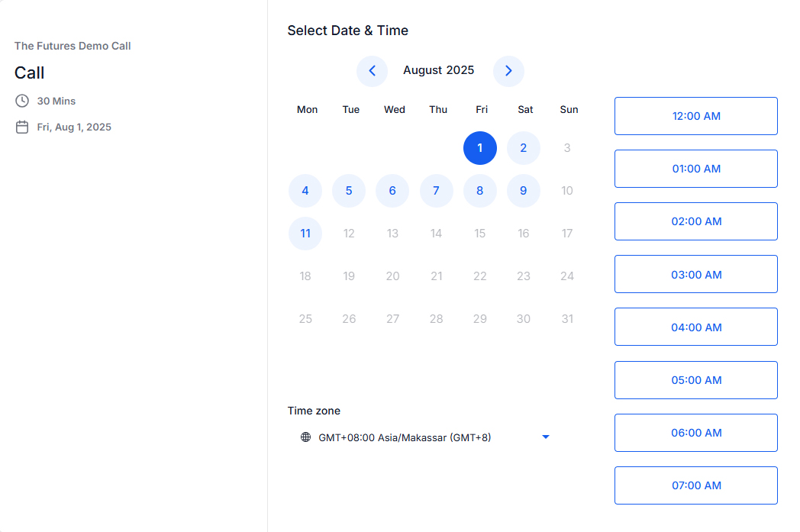Choose August 8 as the date
The image size is (800, 532).
pos(480,191)
